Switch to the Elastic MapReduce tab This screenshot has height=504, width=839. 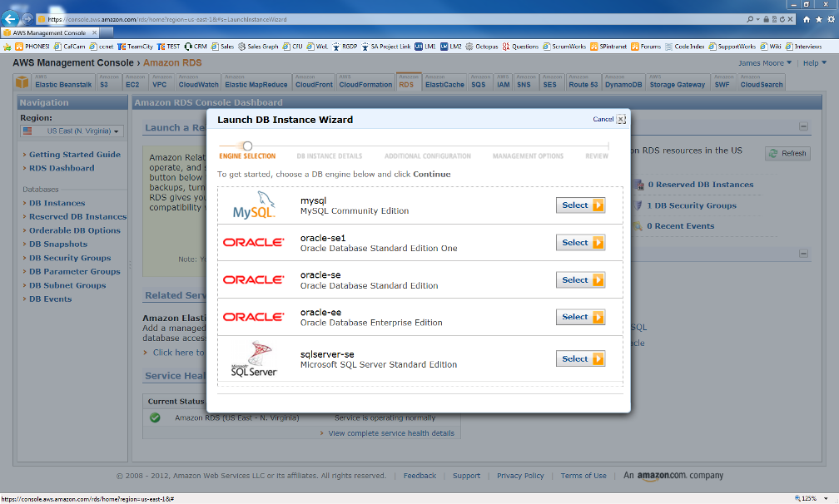tap(256, 82)
